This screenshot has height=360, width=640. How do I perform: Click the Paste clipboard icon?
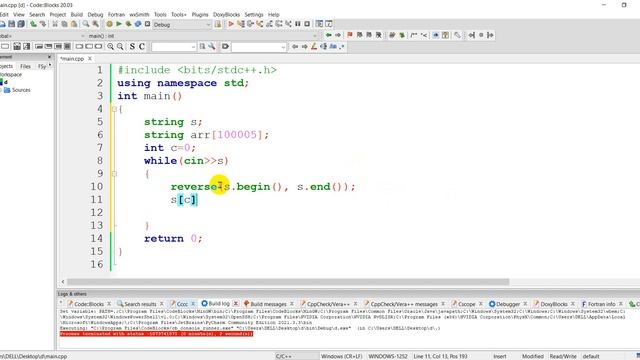click(74, 24)
